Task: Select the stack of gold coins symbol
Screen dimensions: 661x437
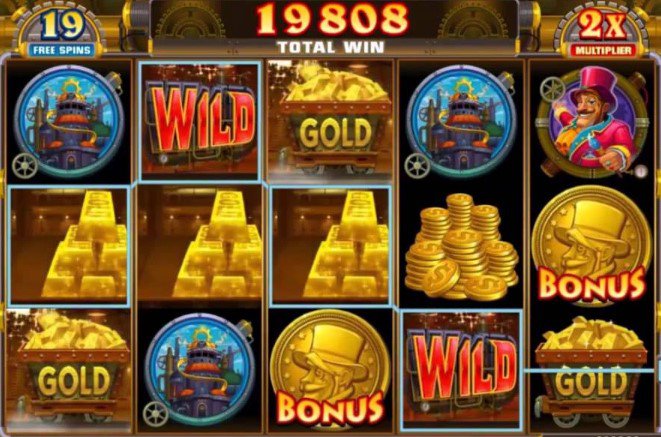Action: pos(461,247)
